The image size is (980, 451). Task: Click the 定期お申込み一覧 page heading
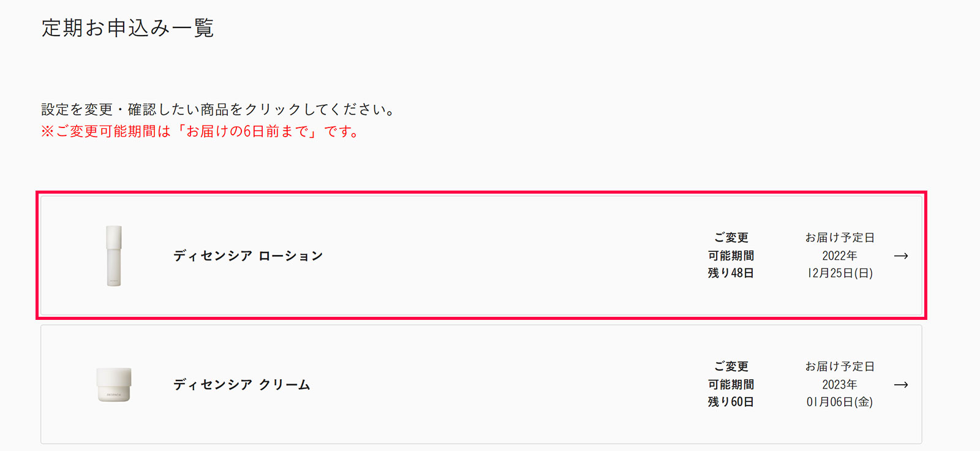pyautogui.click(x=128, y=28)
